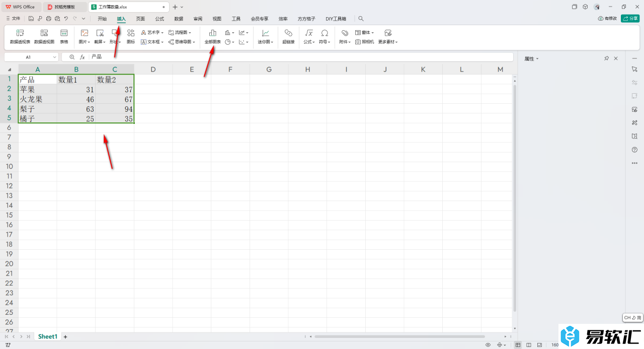
Task: Click the fx insert function icon
Action: 83,57
